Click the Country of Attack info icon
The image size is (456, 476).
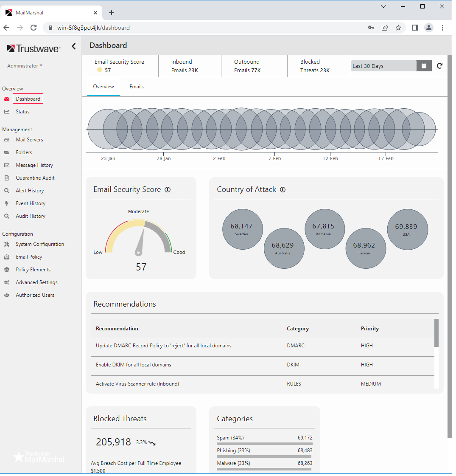283,190
